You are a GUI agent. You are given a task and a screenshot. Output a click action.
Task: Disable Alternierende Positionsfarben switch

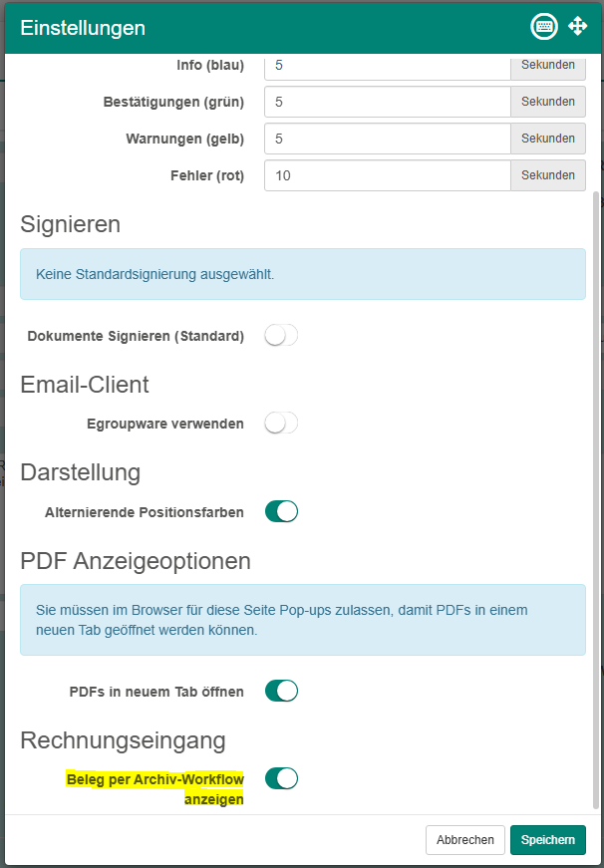coord(281,512)
